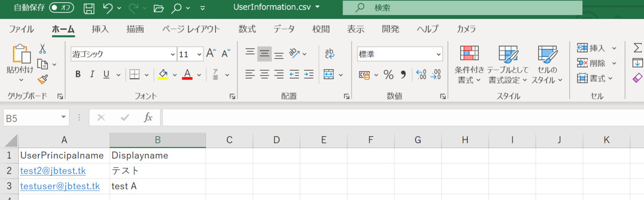Screen dimensions: 644x200
Task: Show phonetic (ふりがな) settings icon
Action: [x=215, y=74]
